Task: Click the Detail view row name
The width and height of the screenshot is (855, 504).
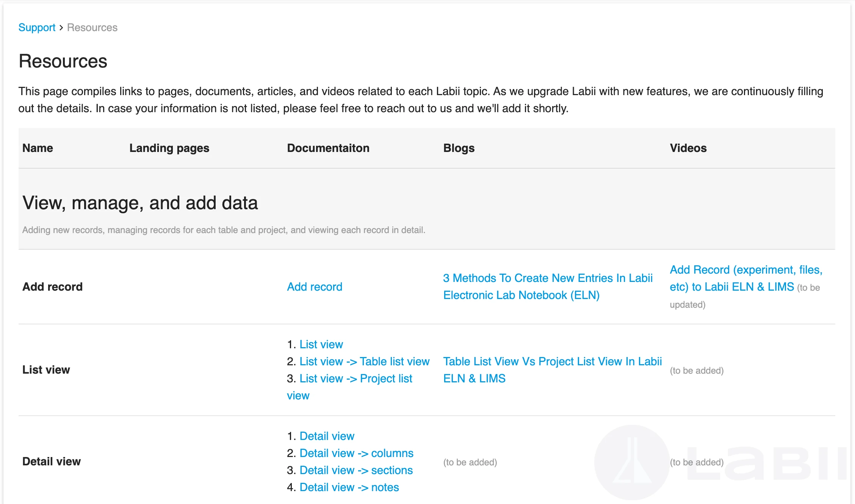Action: (x=52, y=461)
